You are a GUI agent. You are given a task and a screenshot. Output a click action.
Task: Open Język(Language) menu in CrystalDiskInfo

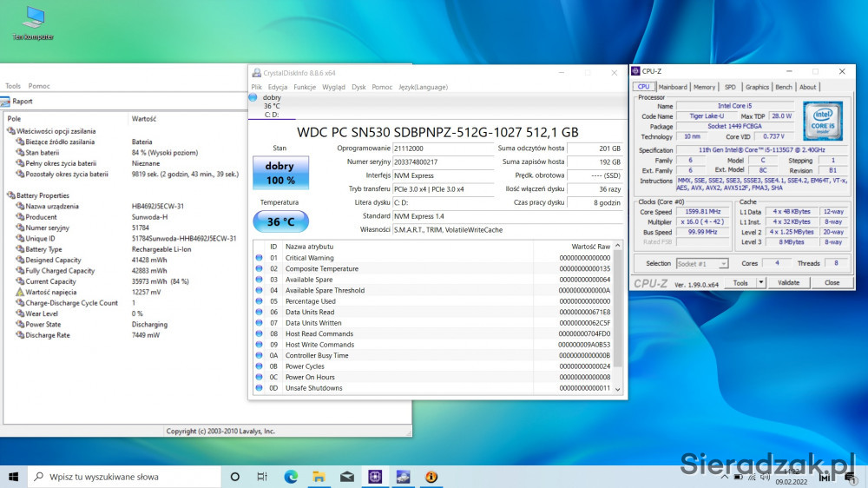[x=423, y=87]
